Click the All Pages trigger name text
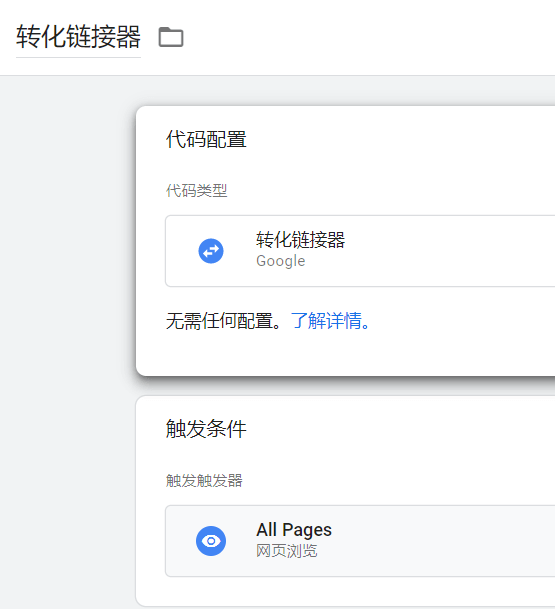The width and height of the screenshot is (555, 609). 294,530
